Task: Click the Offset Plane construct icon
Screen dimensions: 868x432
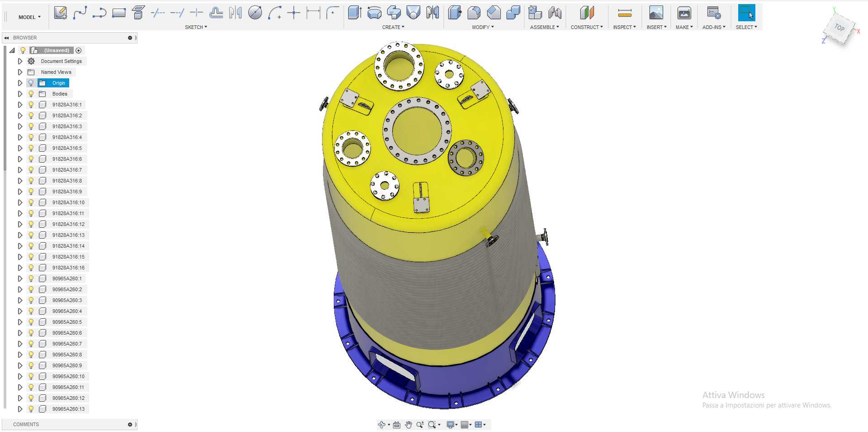Action: click(587, 13)
